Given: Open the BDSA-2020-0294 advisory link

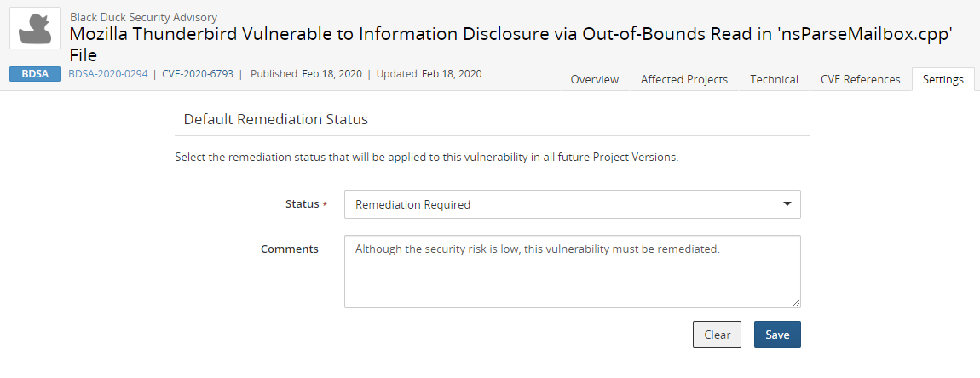Looking at the screenshot, I should (107, 74).
